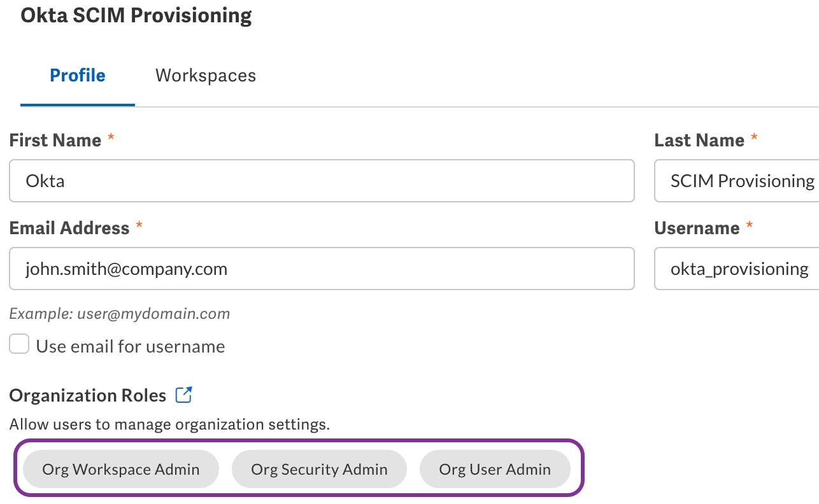819x504 pixels.
Task: Click the Email Address label
Action: pyautogui.click(x=69, y=228)
